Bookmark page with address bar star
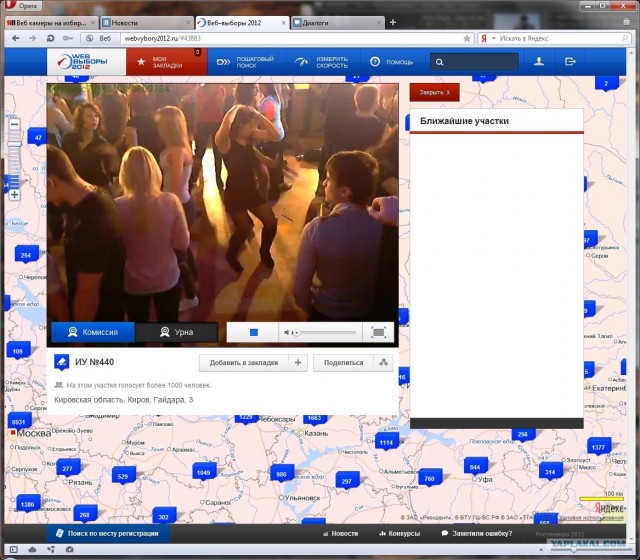This screenshot has height=560, width=640. 467,38
